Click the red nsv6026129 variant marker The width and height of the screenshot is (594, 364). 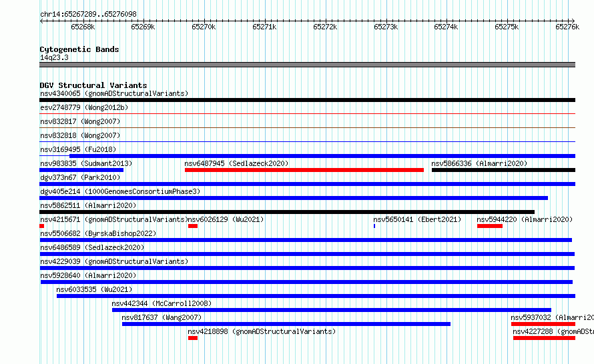pos(193,226)
